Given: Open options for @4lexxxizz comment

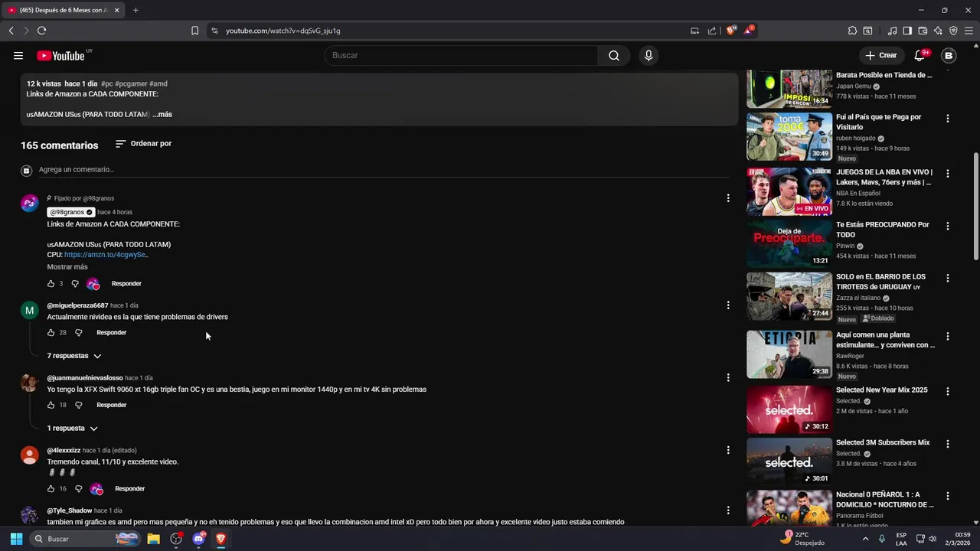Looking at the screenshot, I should click(x=728, y=450).
